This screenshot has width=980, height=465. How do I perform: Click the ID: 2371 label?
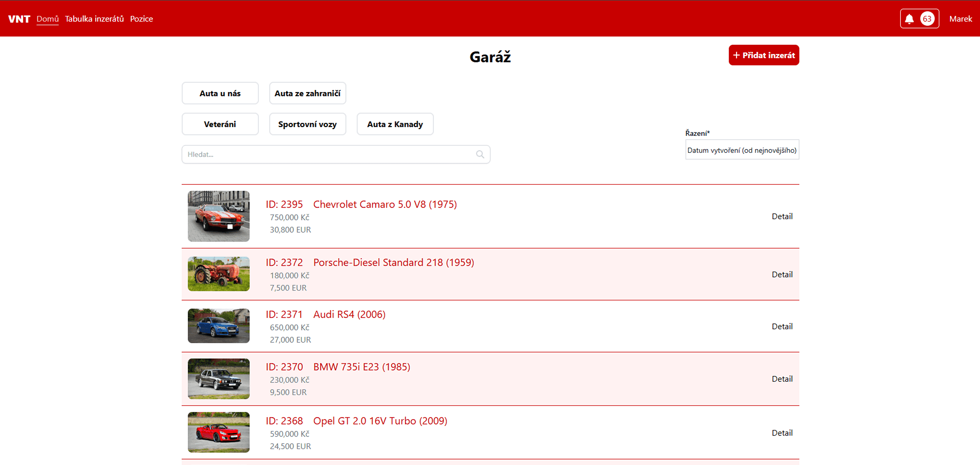coord(284,314)
